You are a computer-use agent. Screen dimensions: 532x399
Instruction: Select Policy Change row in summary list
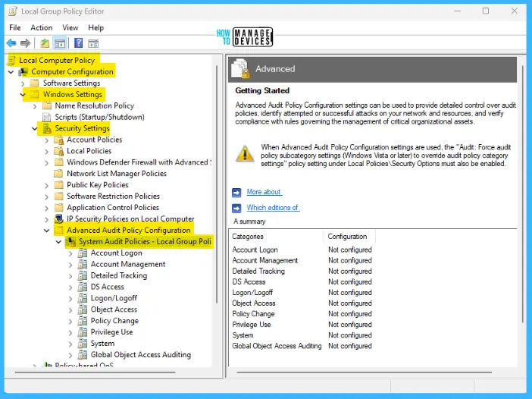tap(302, 314)
